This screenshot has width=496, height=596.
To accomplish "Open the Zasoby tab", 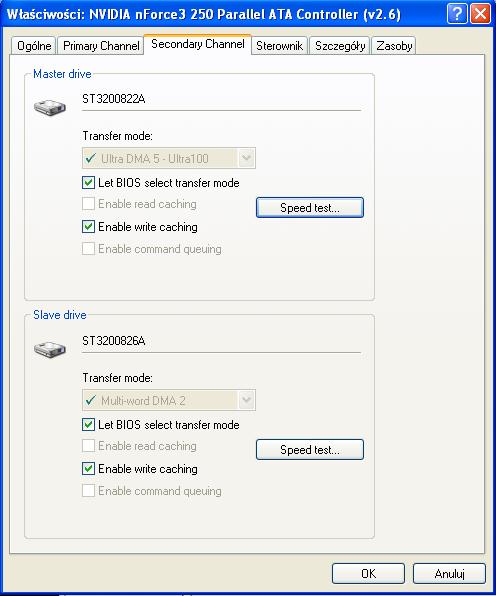I will tap(394, 46).
